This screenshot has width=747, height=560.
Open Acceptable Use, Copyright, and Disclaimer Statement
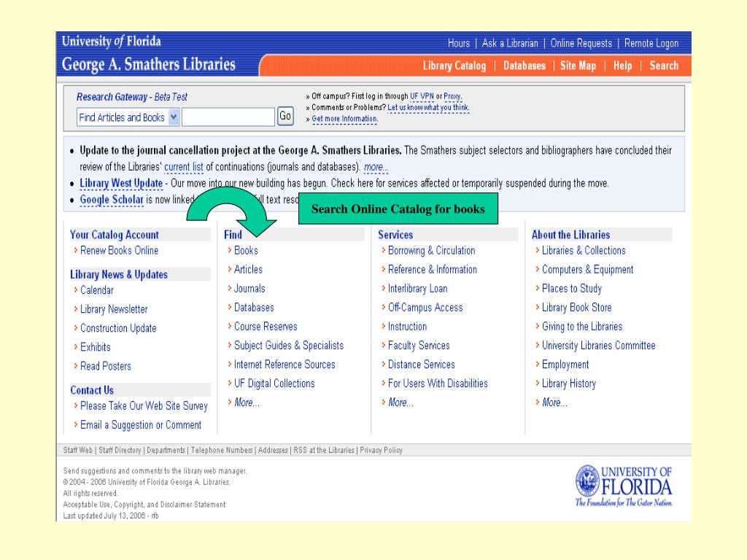pyautogui.click(x=144, y=505)
